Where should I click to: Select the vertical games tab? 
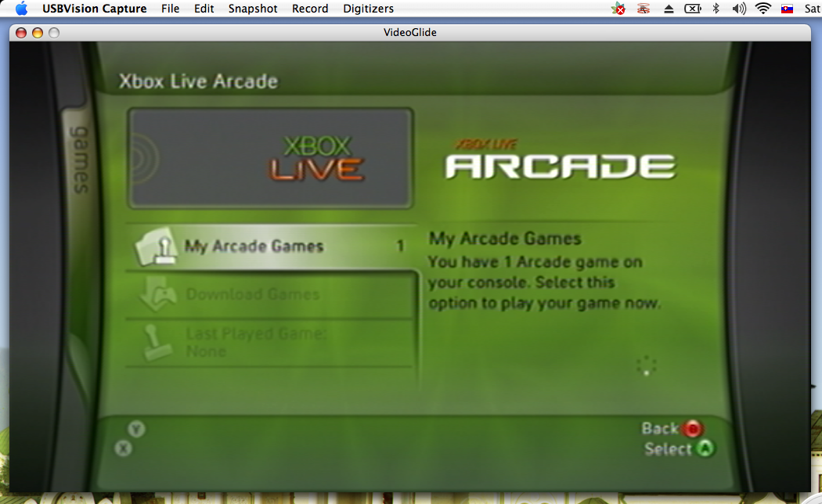[80, 160]
